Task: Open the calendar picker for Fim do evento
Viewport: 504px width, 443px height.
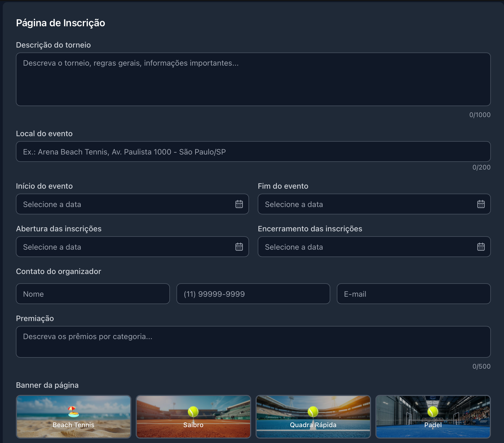Action: click(x=481, y=204)
